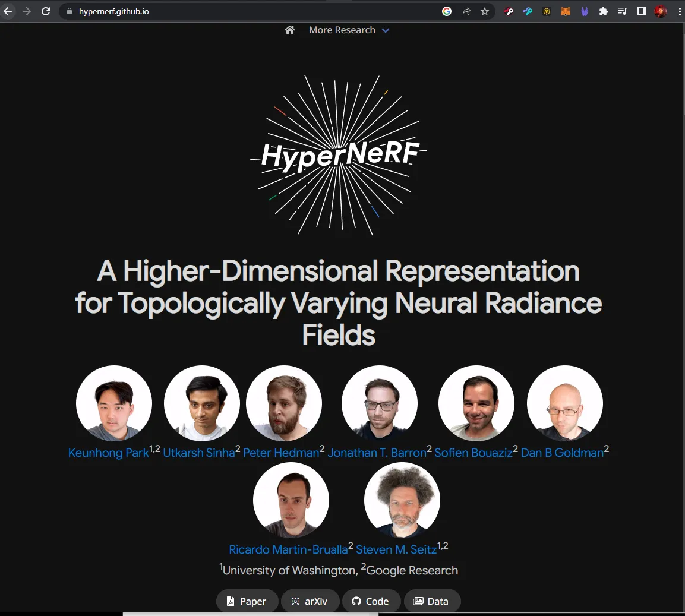Bookmark this page with the star icon
The width and height of the screenshot is (685, 616).
pos(484,11)
